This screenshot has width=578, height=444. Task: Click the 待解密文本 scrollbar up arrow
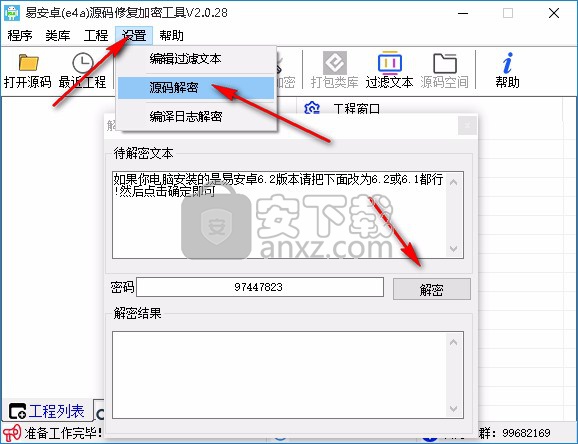(x=454, y=182)
